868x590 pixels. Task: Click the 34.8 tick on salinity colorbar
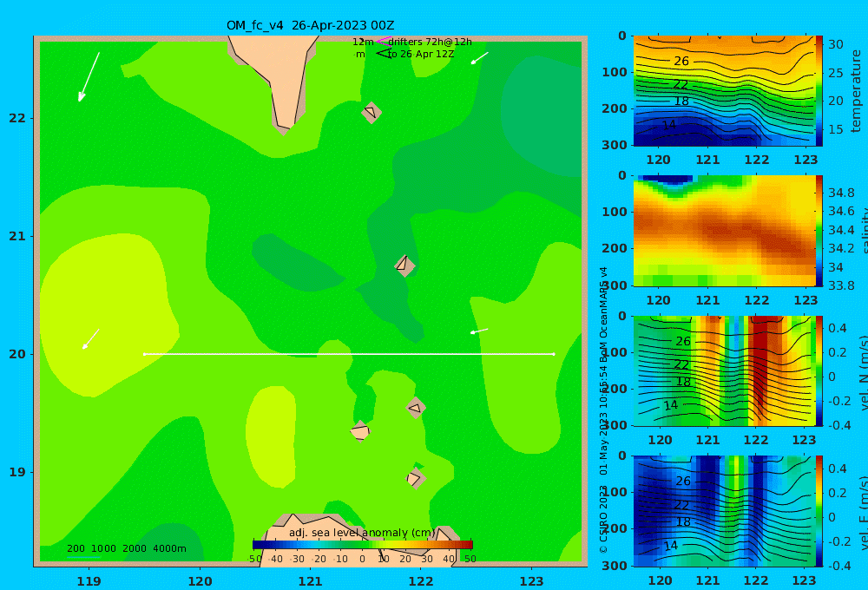coord(841,193)
